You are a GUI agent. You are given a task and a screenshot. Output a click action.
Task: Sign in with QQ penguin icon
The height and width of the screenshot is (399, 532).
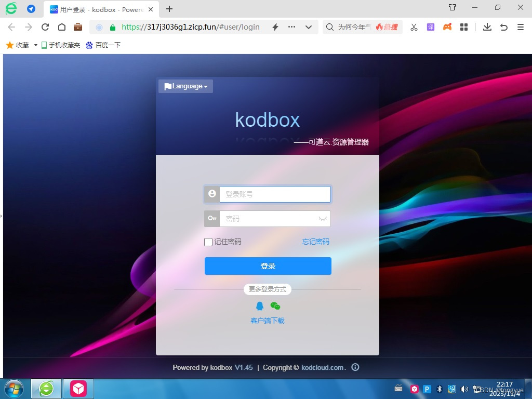click(260, 306)
